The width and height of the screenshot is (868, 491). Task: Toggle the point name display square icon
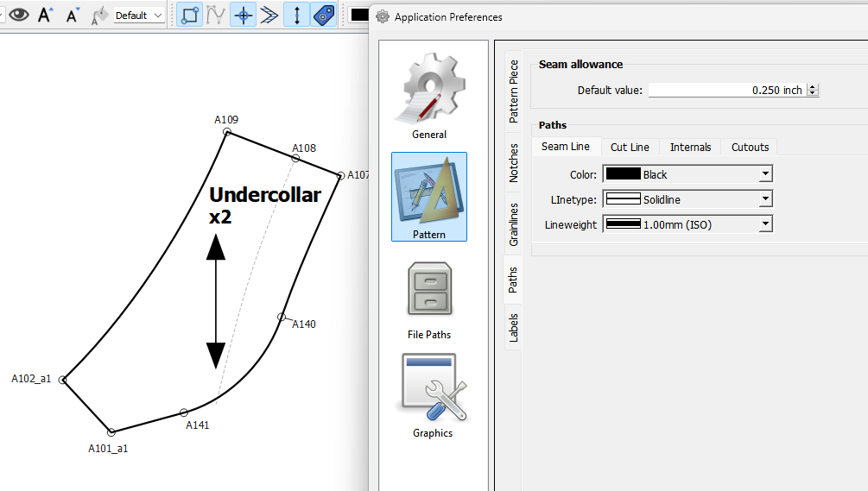point(190,15)
